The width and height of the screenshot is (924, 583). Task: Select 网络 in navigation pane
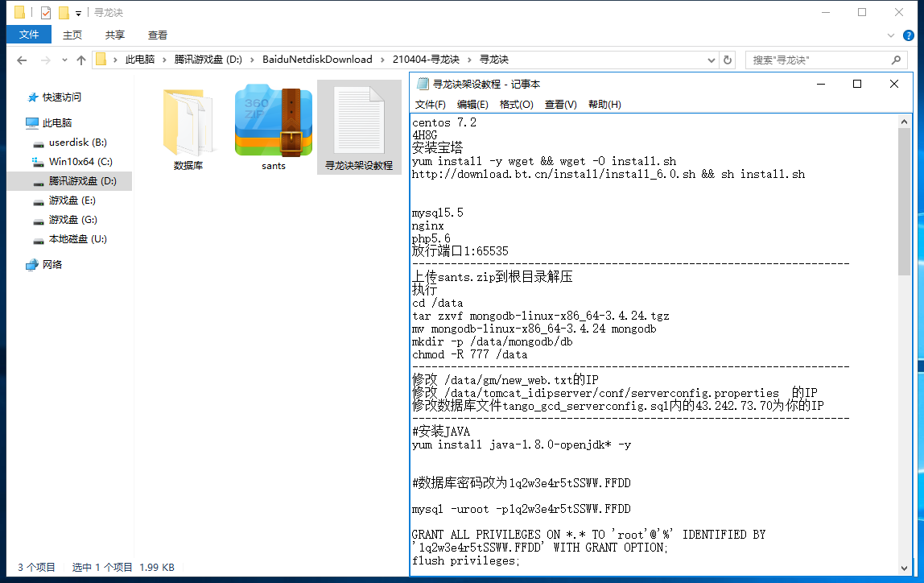pyautogui.click(x=52, y=265)
